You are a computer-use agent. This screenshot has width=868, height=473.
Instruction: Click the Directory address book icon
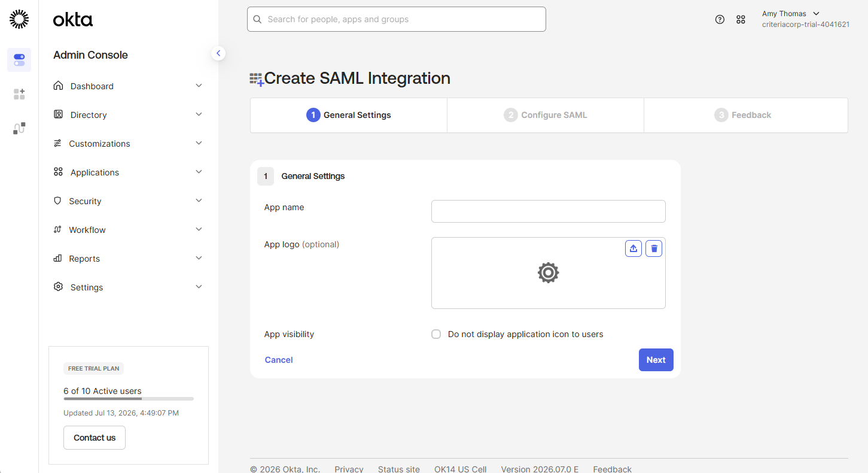point(58,114)
